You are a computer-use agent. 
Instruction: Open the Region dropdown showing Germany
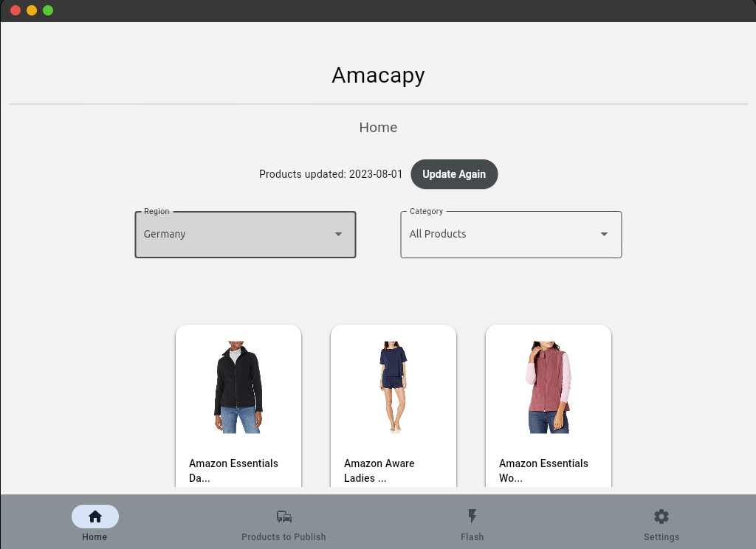245,235
